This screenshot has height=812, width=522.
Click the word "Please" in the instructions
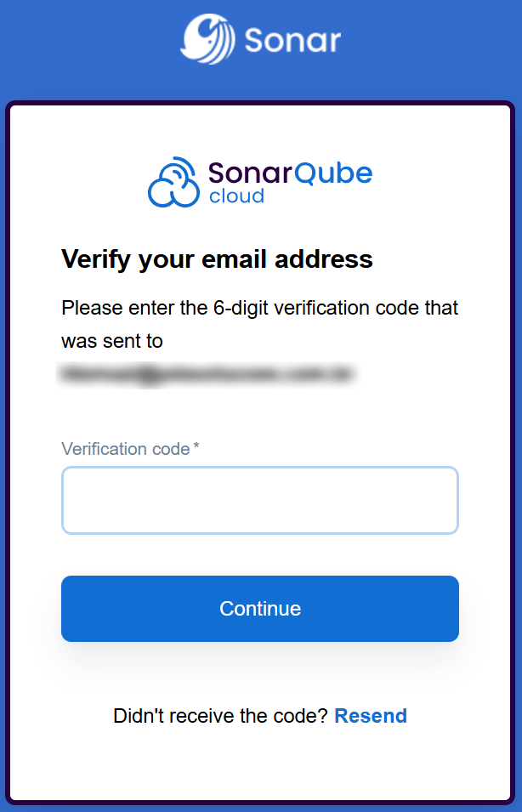[x=88, y=307]
